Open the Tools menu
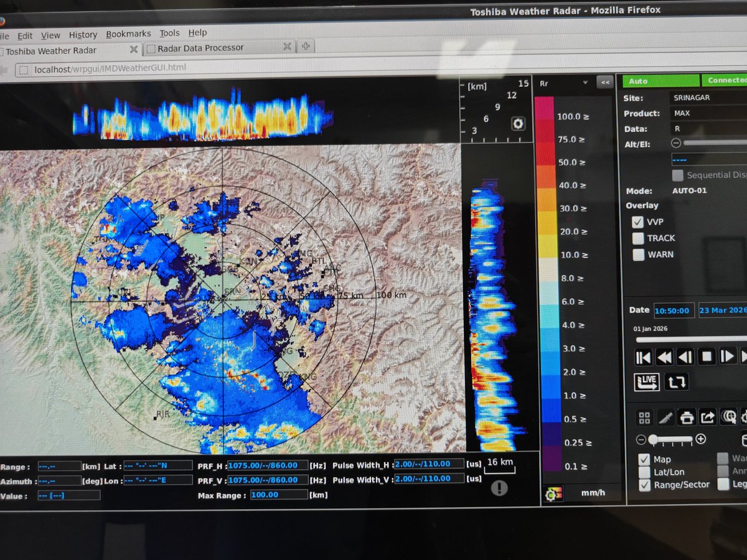The width and height of the screenshot is (747, 560). [169, 33]
